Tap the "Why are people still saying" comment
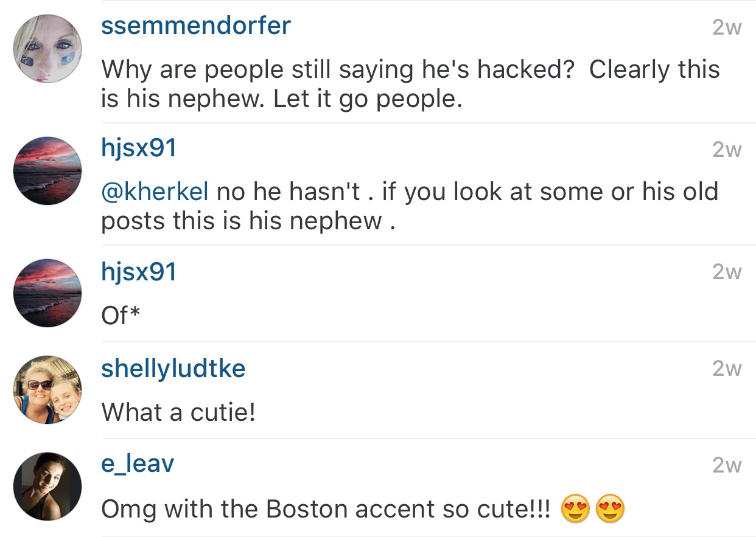Viewport: 756px width, 537px height. point(410,84)
